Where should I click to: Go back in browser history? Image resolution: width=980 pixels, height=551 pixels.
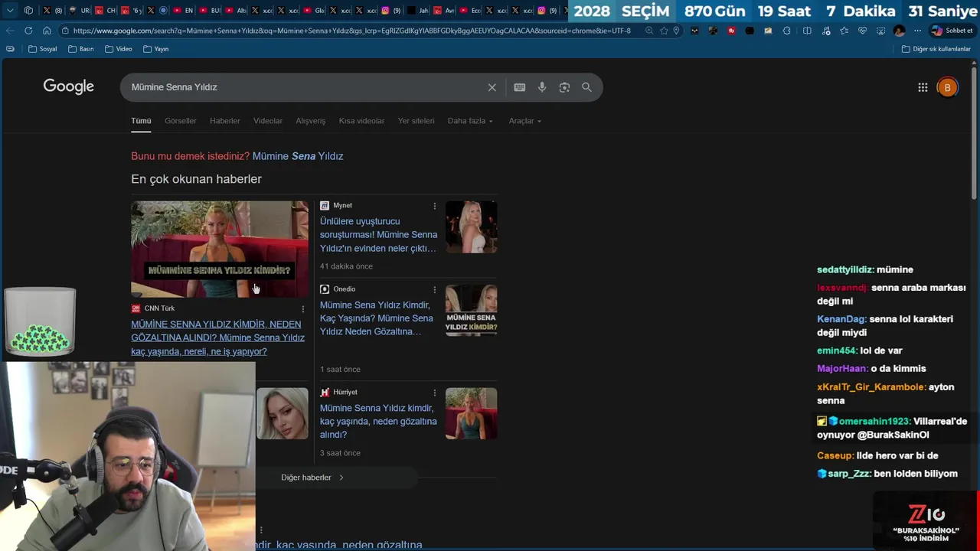(10, 31)
